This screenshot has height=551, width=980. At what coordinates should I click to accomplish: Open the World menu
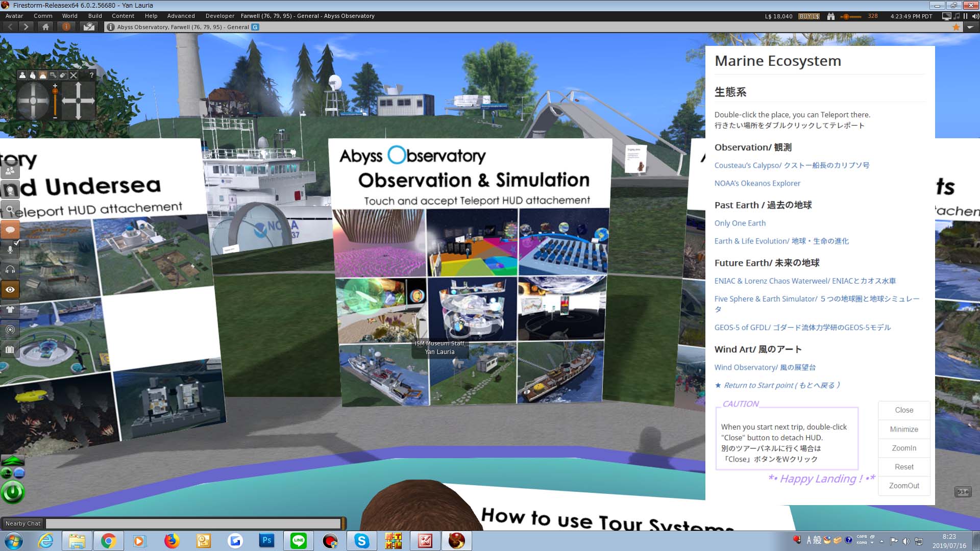(x=70, y=16)
